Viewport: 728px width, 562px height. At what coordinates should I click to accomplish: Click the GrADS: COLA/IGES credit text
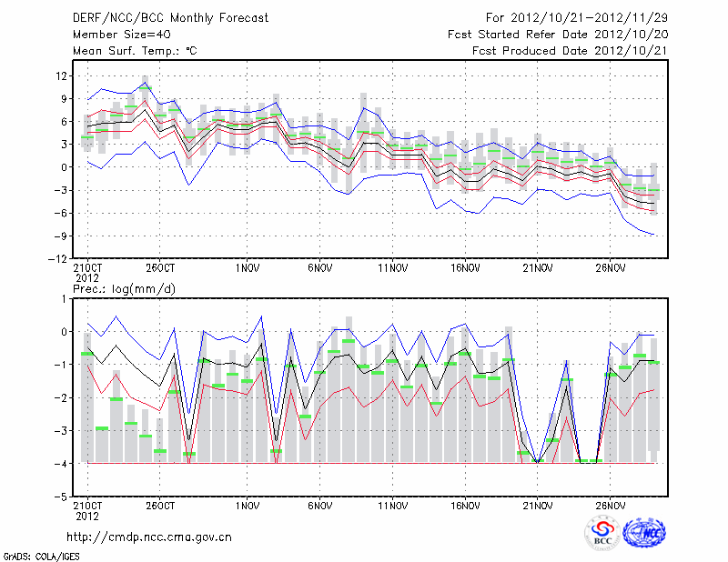pyautogui.click(x=39, y=555)
